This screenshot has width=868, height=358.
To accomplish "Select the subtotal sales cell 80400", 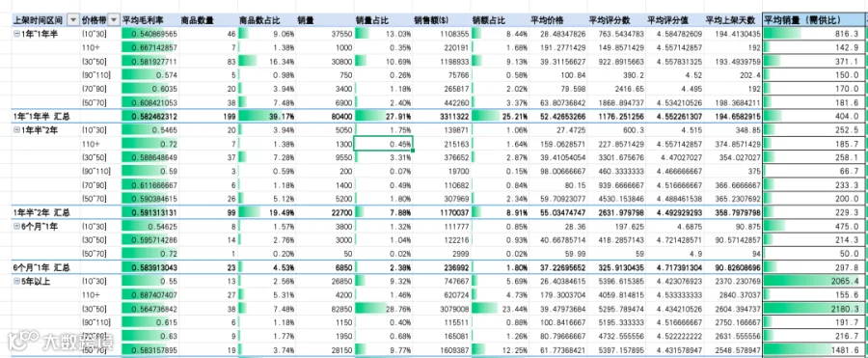I will pos(324,117).
